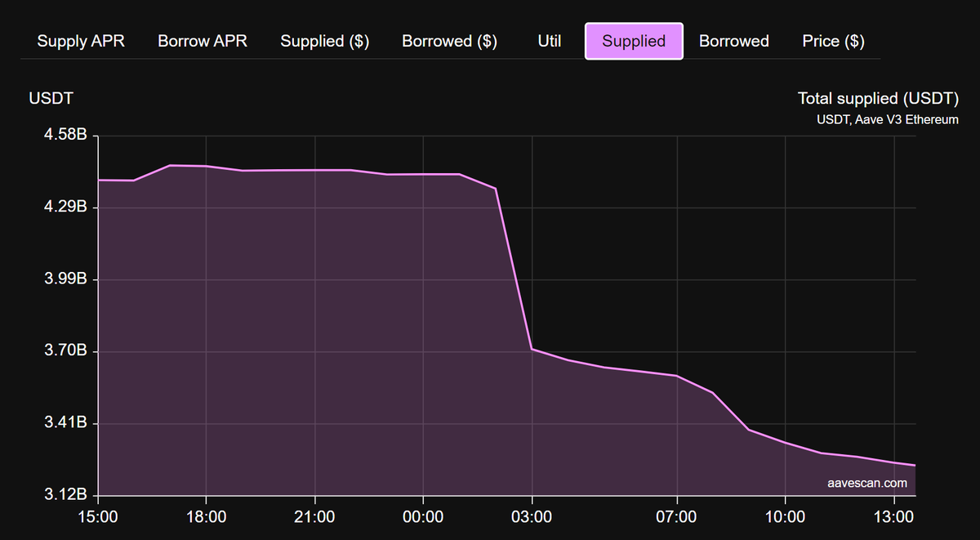Click the 4.58B y-axis label
The width and height of the screenshot is (980, 540).
click(x=66, y=135)
